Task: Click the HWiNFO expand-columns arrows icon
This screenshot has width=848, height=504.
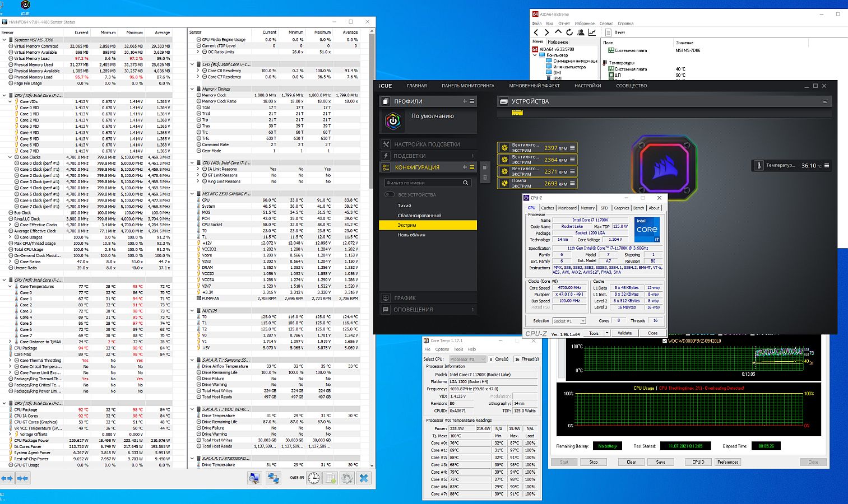Action: click(x=7, y=478)
